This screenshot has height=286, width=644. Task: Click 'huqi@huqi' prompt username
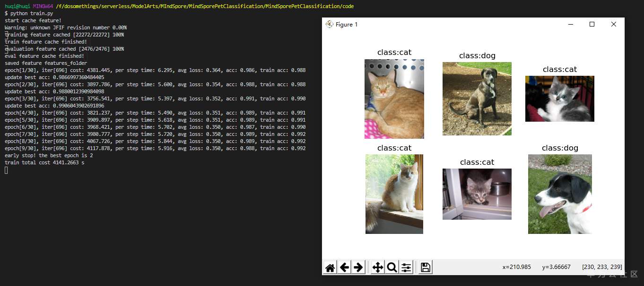[17, 6]
